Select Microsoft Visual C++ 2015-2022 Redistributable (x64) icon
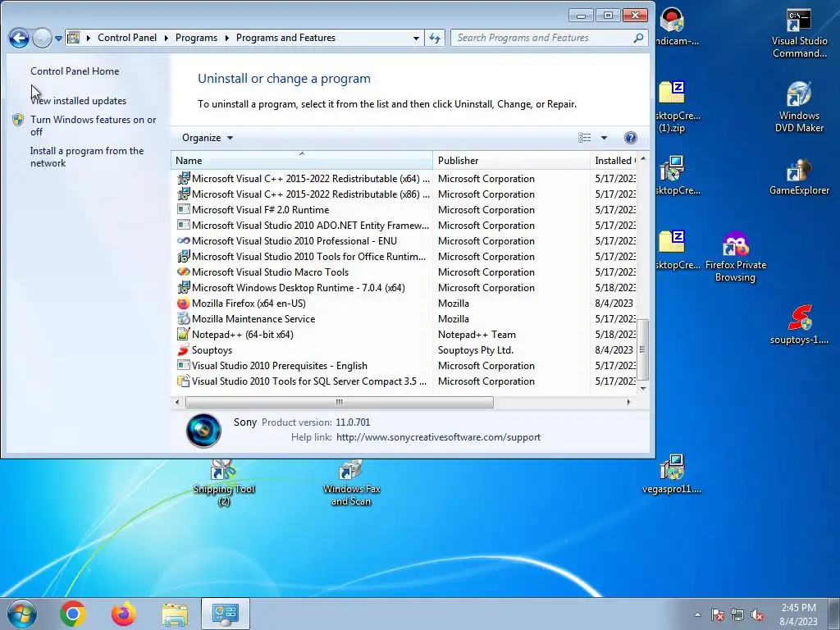840x630 pixels. pos(183,178)
